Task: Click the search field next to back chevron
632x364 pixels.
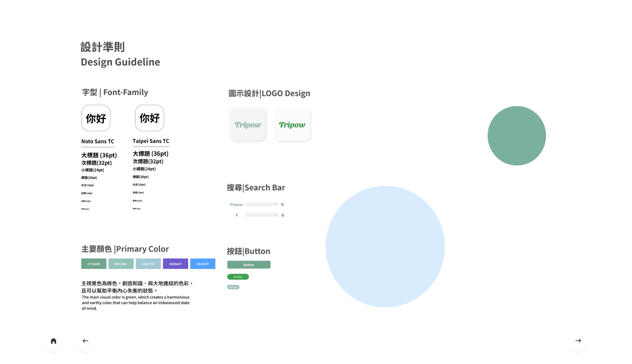Action: coord(261,215)
